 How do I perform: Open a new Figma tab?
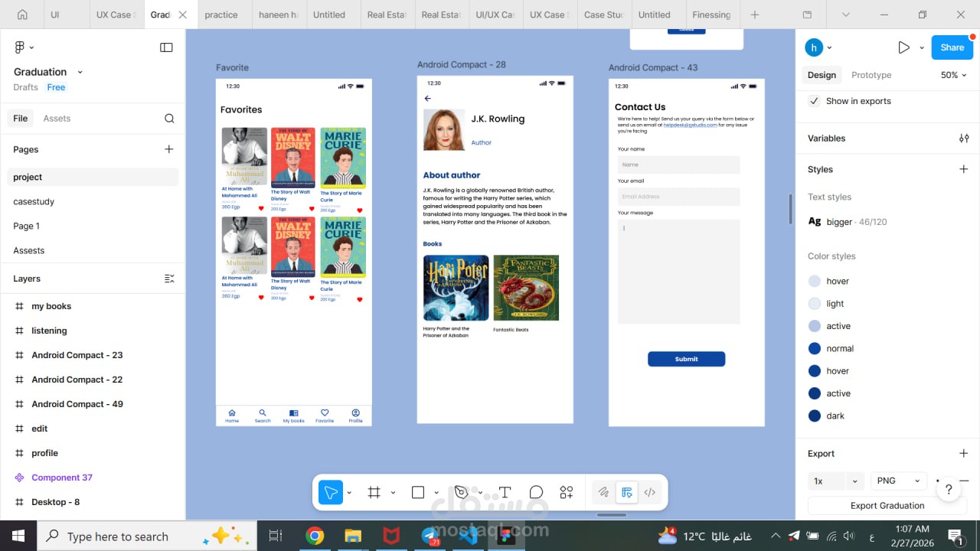pyautogui.click(x=755, y=15)
